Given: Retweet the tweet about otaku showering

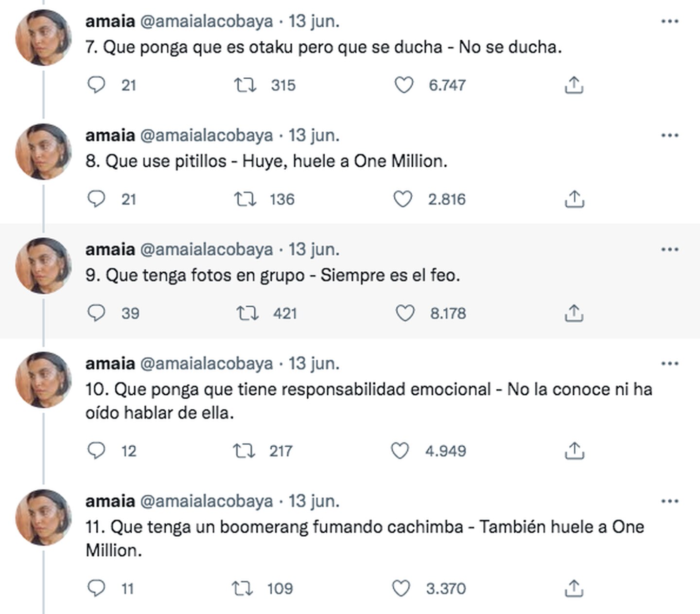Looking at the screenshot, I should [x=245, y=85].
